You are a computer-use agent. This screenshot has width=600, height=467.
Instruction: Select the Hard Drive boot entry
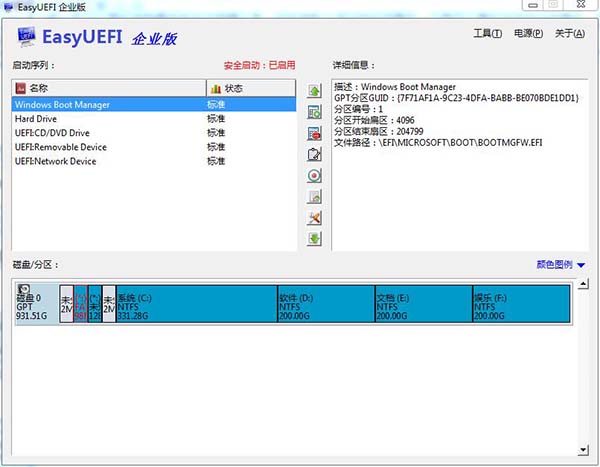tap(154, 119)
